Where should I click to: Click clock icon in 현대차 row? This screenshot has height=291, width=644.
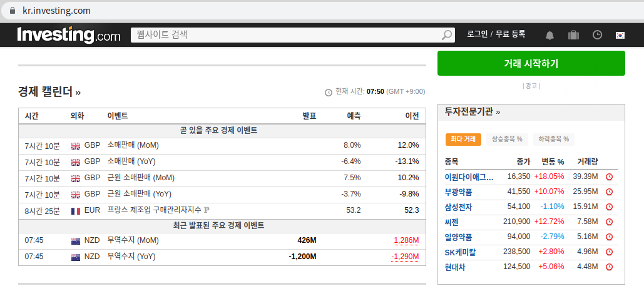[610, 267]
